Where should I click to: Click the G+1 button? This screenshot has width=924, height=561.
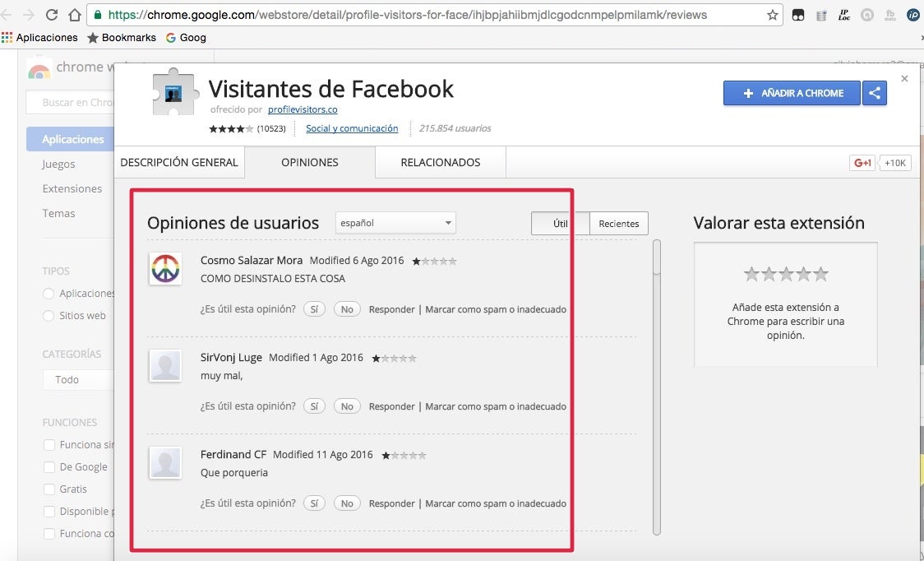click(x=862, y=163)
